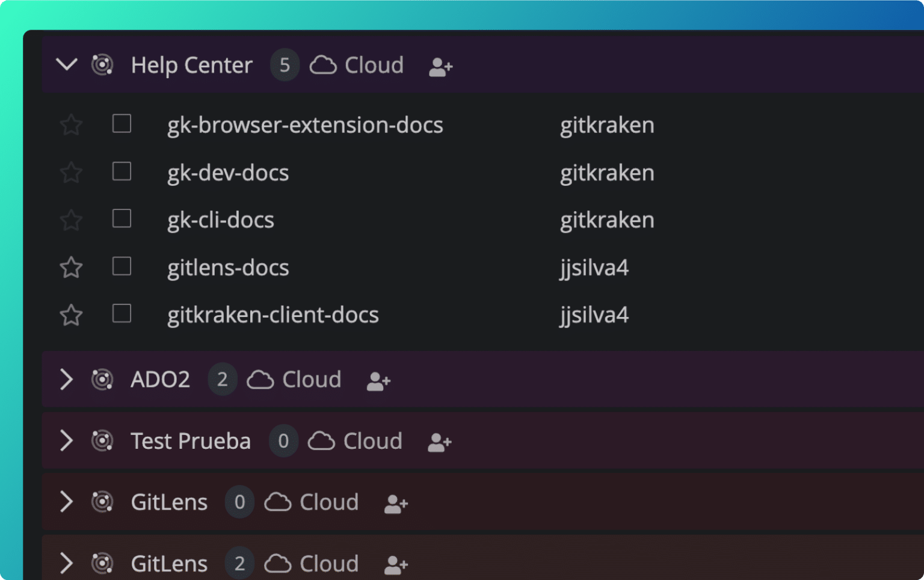Screen dimensions: 924x580
Task: Click the jjsilva4 owner of gitlens-docs
Action: pyautogui.click(x=594, y=267)
